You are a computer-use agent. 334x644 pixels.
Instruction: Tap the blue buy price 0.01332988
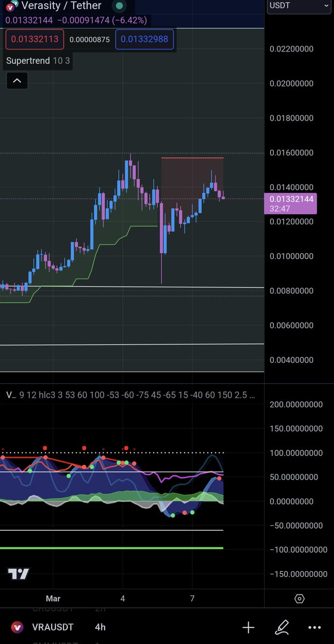coord(144,39)
